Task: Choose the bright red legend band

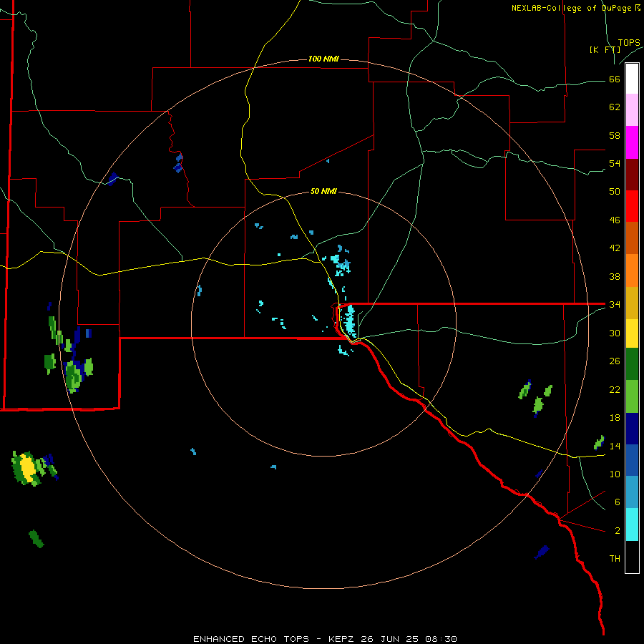Action: (632, 206)
